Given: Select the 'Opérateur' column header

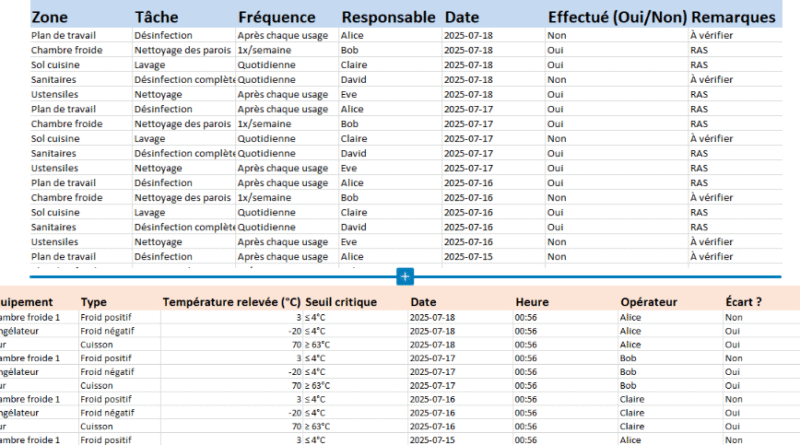Looking at the screenshot, I should pos(648,302).
